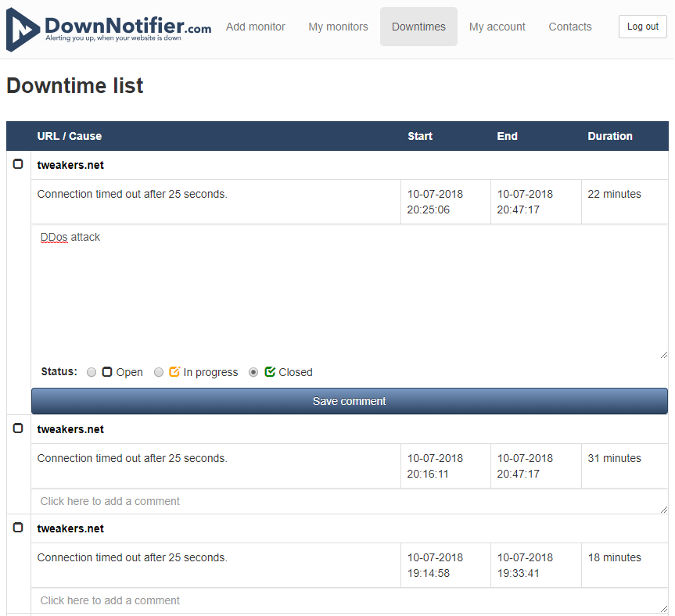
Task: Click the Downtime list heading
Action: [x=75, y=86]
